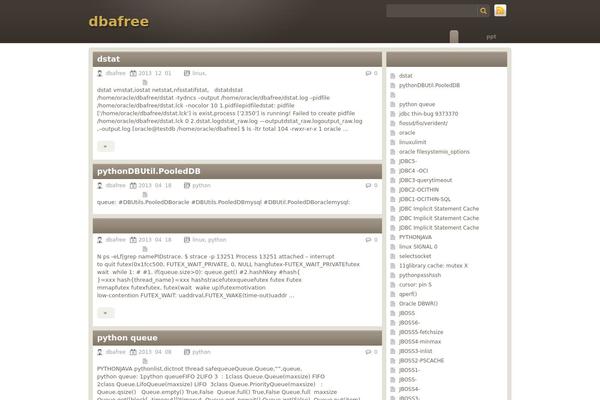The width and height of the screenshot is (600, 400).
Task: Open sidebar link JBOSS3-inlist
Action: point(415,351)
